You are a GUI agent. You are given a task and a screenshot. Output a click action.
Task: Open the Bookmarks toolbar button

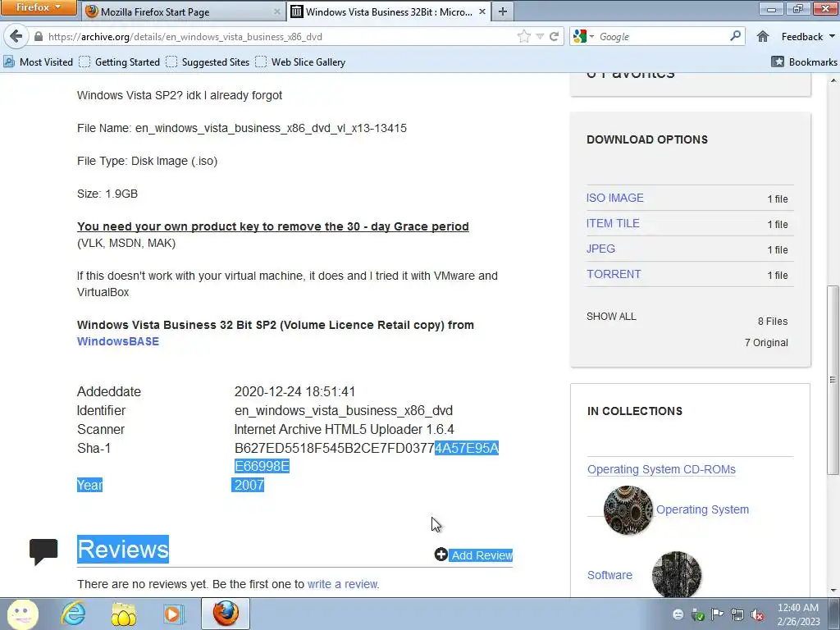coord(804,62)
